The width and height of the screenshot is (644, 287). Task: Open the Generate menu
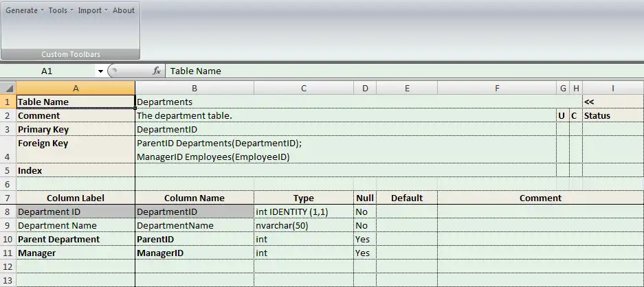coord(24,10)
